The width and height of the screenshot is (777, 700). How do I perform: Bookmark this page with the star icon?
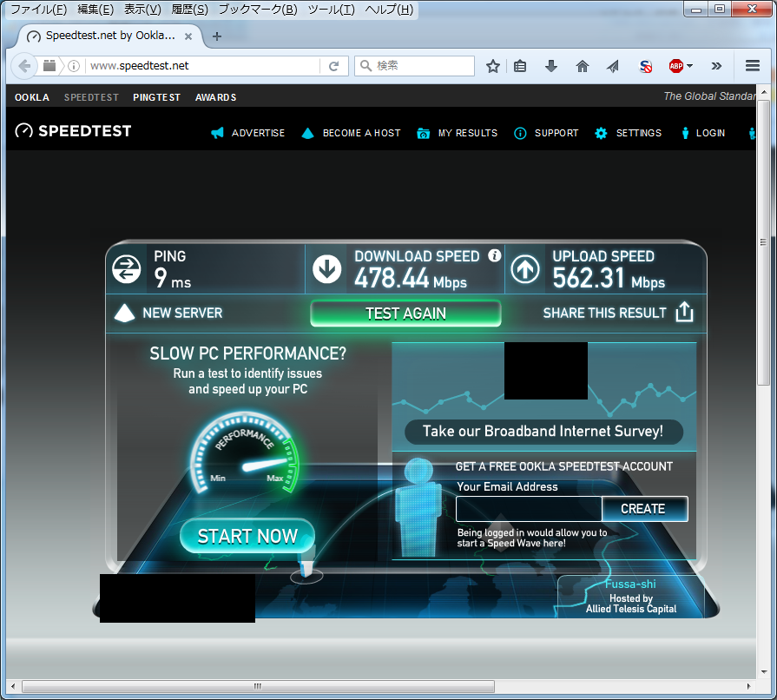[x=492, y=66]
